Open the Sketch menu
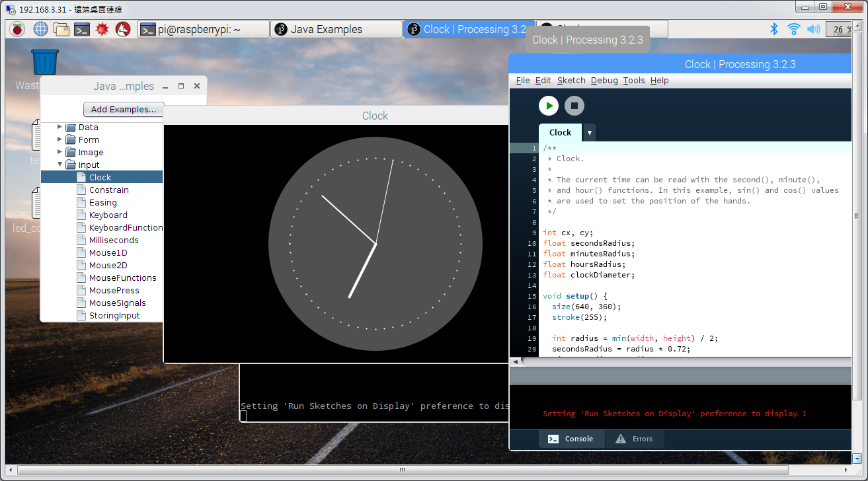 pyautogui.click(x=571, y=81)
